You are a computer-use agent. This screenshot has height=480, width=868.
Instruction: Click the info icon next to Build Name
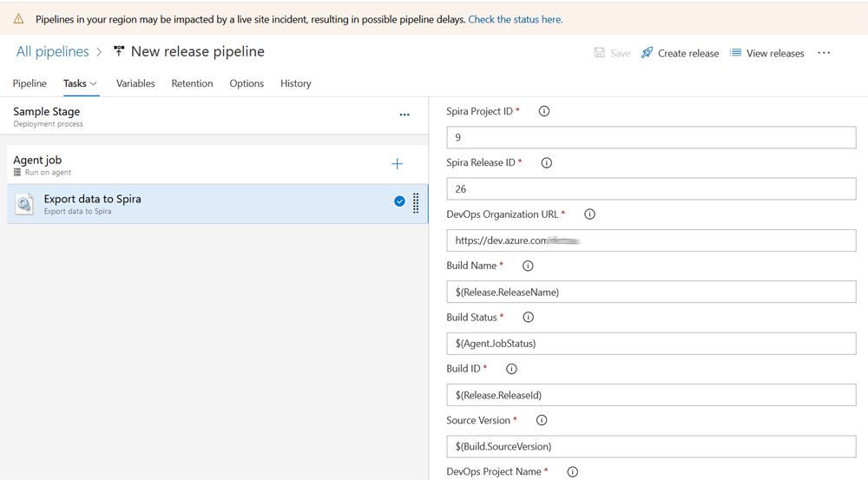coord(528,266)
